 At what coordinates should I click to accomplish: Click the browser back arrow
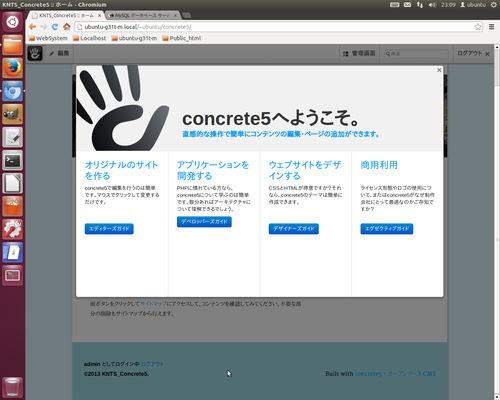click(x=32, y=27)
